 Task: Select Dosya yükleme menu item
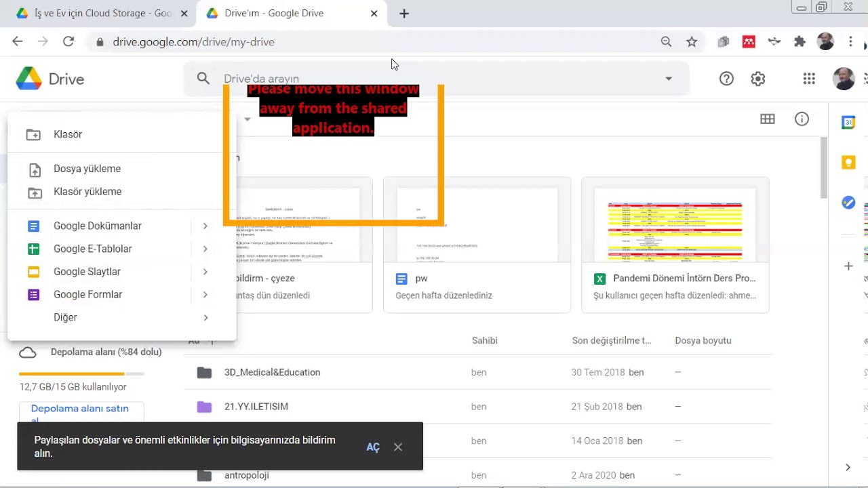122,169
